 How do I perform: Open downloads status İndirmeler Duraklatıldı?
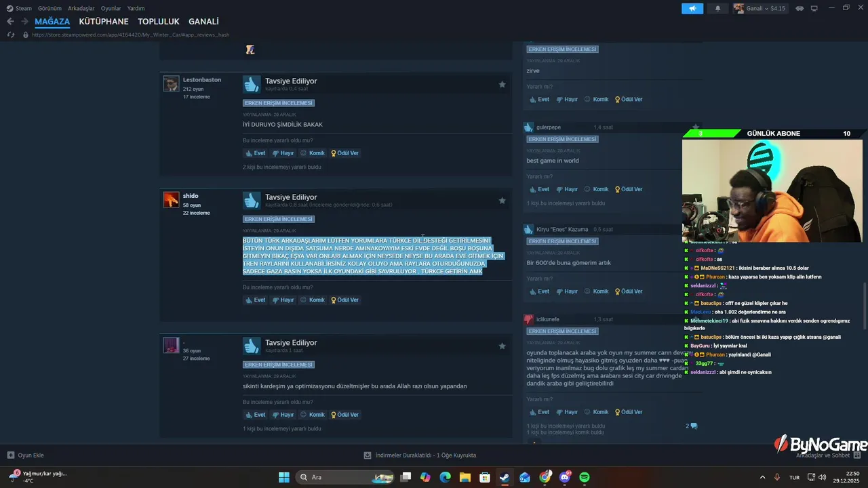pos(420,455)
